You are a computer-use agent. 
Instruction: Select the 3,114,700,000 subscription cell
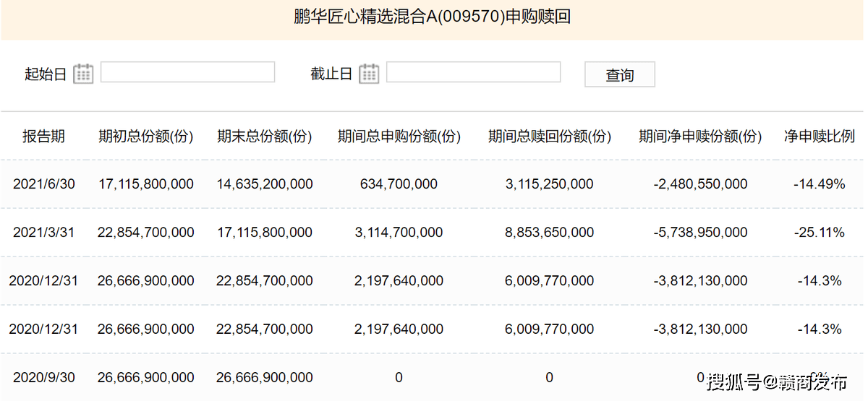tap(399, 233)
